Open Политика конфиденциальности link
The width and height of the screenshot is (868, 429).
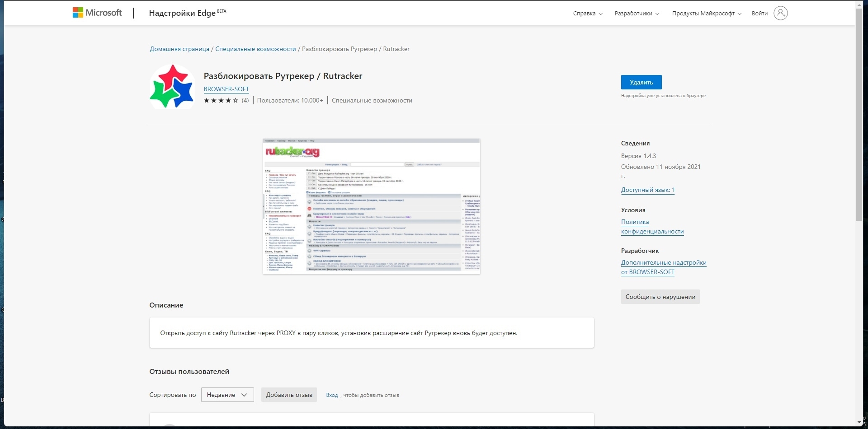(x=652, y=227)
